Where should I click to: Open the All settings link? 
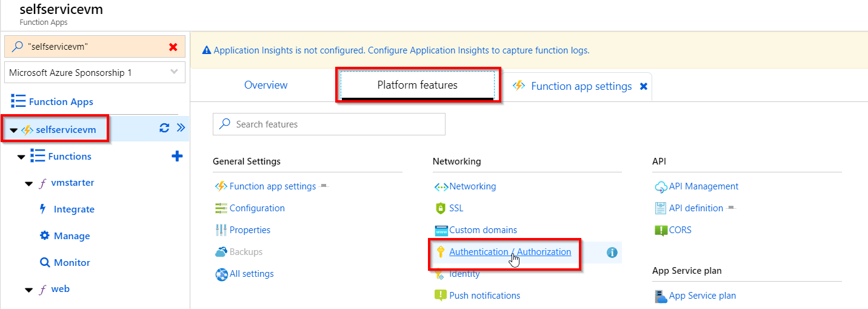tap(252, 274)
